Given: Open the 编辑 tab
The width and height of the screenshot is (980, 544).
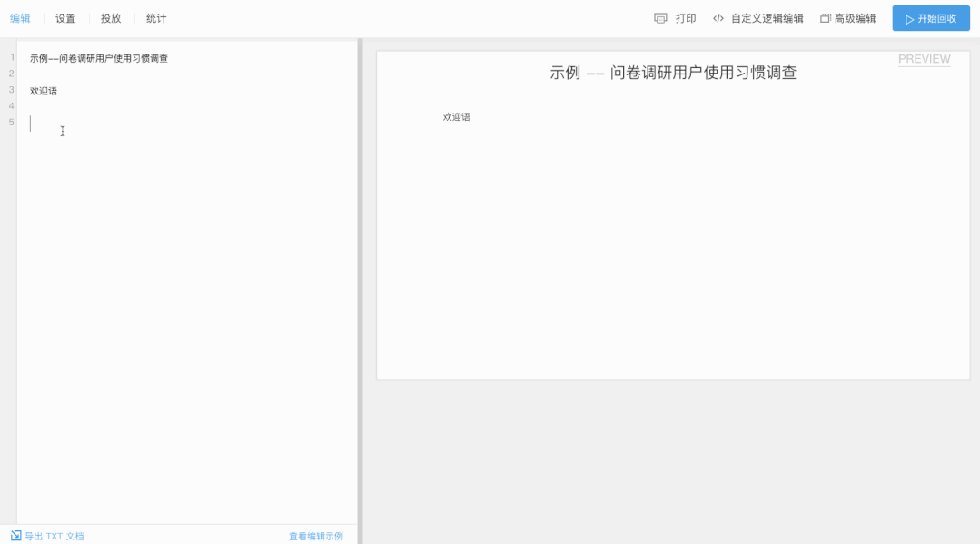Looking at the screenshot, I should (20, 19).
